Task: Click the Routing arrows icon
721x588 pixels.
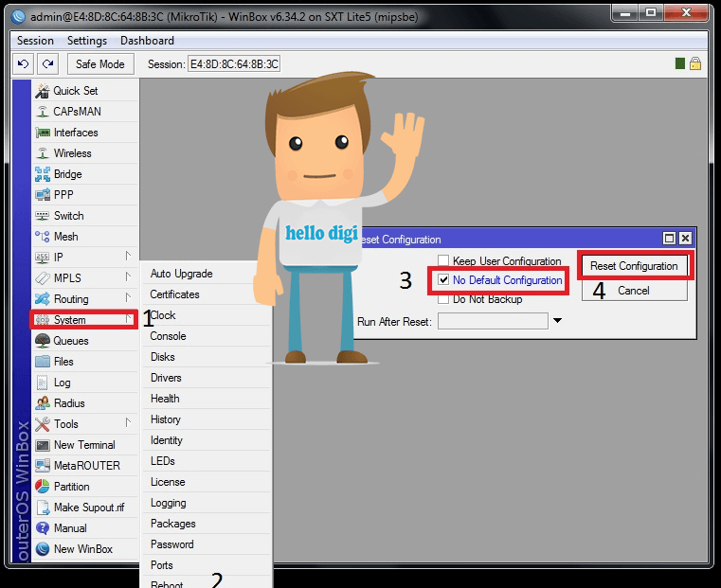Action: click(43, 299)
